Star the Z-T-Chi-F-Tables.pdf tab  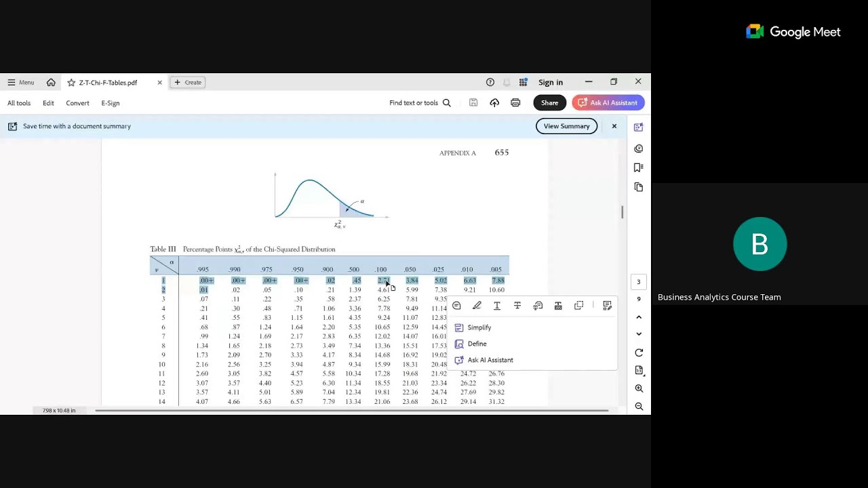[71, 83]
